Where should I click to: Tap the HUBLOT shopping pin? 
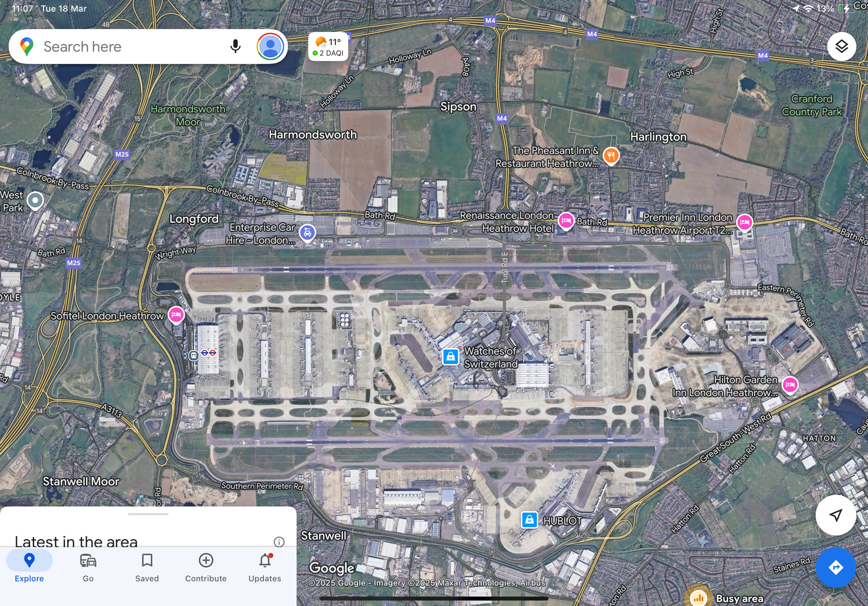tap(529, 520)
